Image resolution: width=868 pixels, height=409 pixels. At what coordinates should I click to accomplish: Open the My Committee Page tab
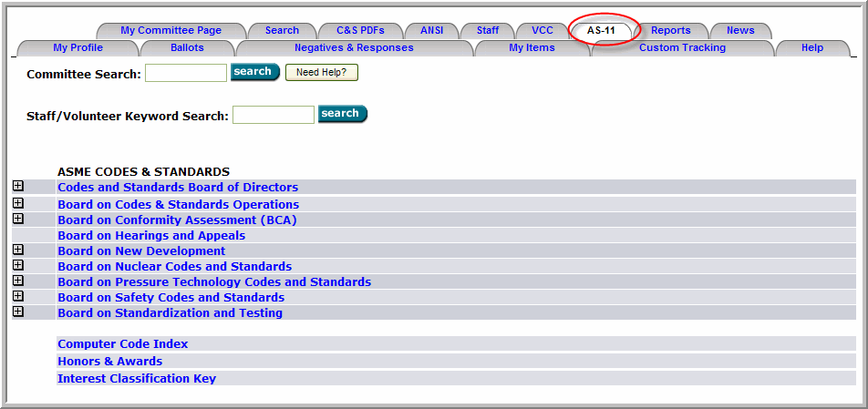171,31
